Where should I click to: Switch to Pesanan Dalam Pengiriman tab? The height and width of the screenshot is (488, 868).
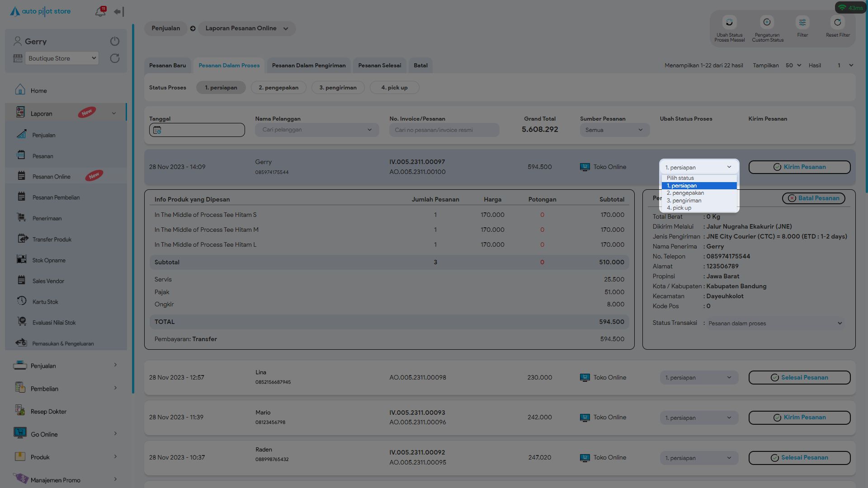[x=309, y=66]
